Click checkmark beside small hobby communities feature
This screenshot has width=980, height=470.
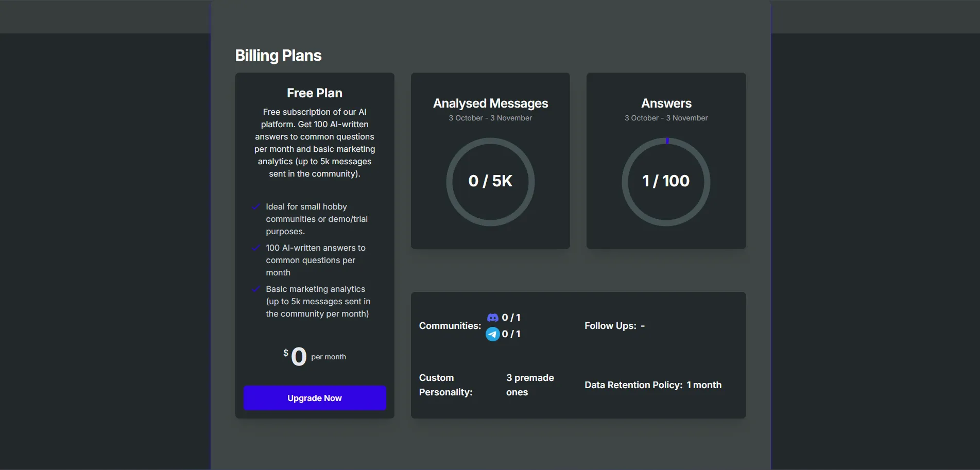coord(255,207)
